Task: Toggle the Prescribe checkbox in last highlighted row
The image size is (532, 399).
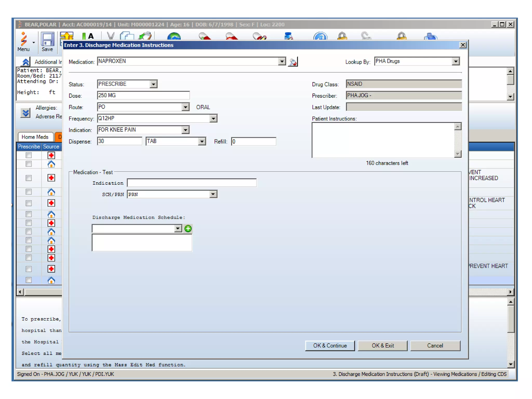Action: point(29,280)
